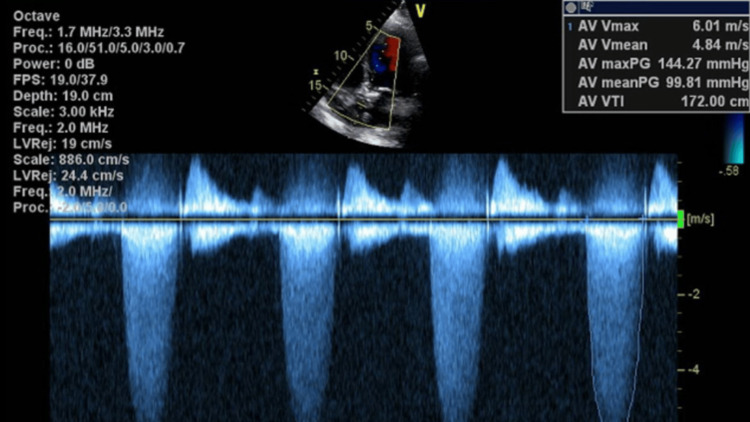Click the caliper icon in measurement panel header
Image resolution: width=750 pixels, height=422 pixels.
[x=586, y=7]
